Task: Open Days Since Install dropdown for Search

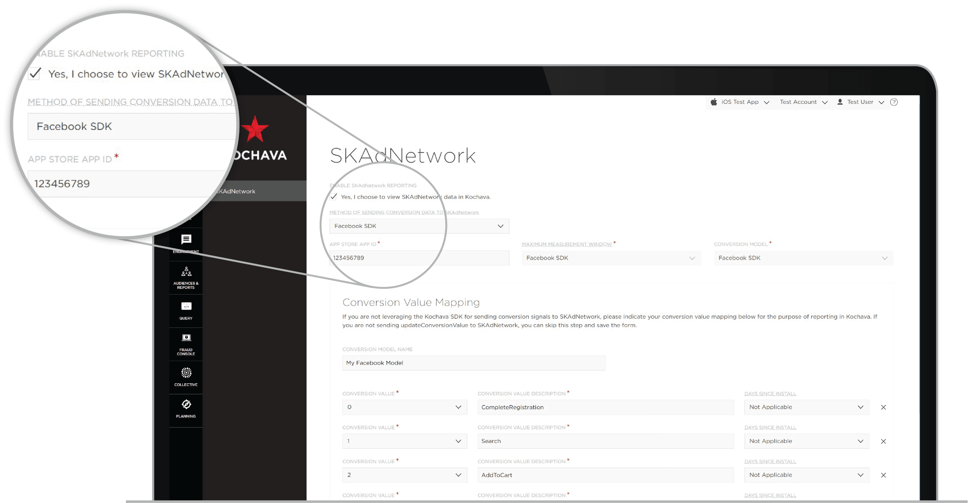Action: [807, 441]
